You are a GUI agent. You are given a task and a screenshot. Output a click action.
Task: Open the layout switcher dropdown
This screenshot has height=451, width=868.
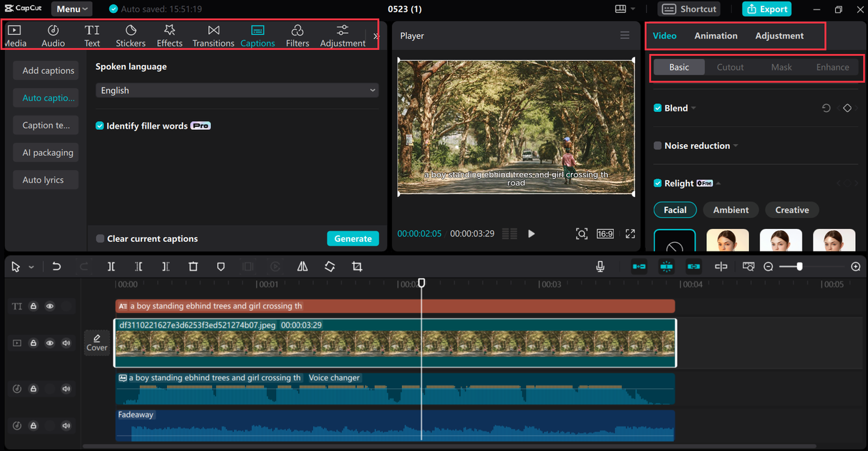(x=624, y=9)
